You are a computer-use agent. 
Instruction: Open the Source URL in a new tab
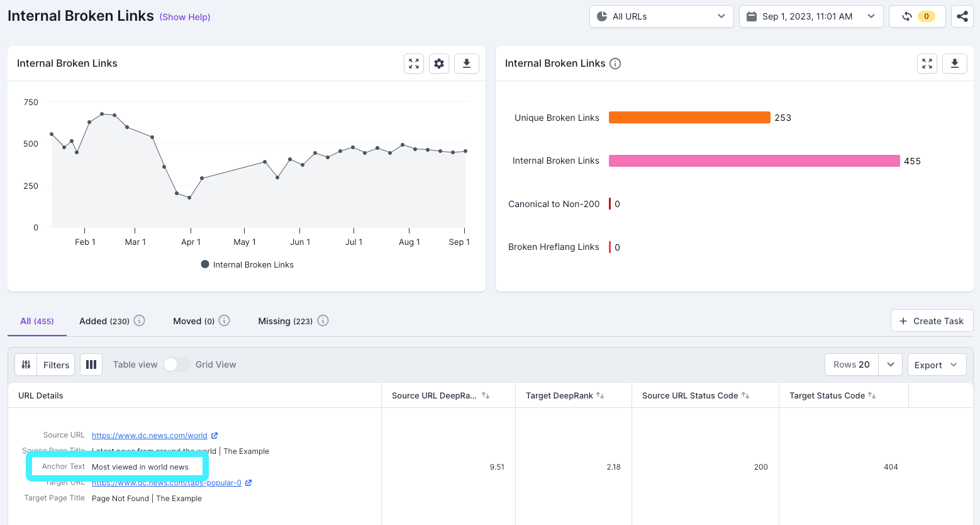point(214,436)
